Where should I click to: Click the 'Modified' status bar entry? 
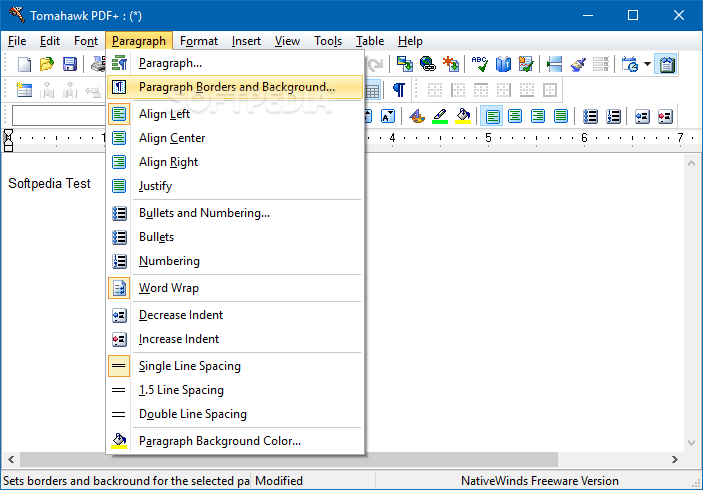279,481
